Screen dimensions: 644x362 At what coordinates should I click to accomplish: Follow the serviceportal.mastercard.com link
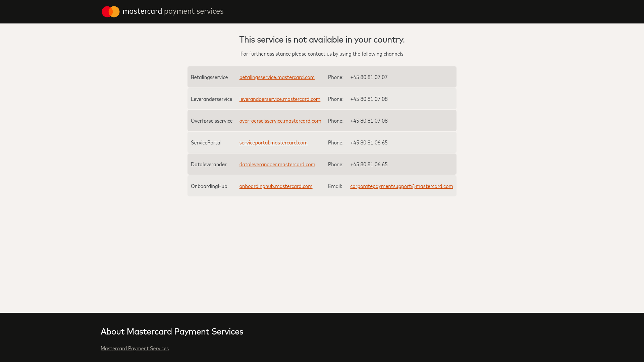pos(273,142)
